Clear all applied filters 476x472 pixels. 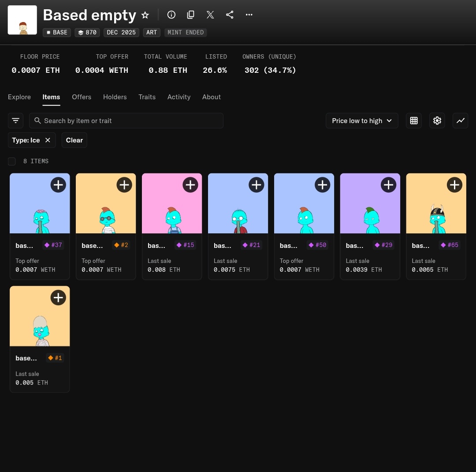pos(74,140)
